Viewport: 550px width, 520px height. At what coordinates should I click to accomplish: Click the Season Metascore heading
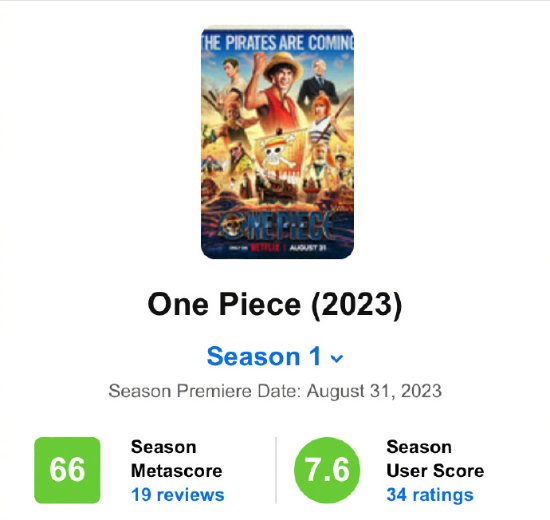click(x=176, y=459)
